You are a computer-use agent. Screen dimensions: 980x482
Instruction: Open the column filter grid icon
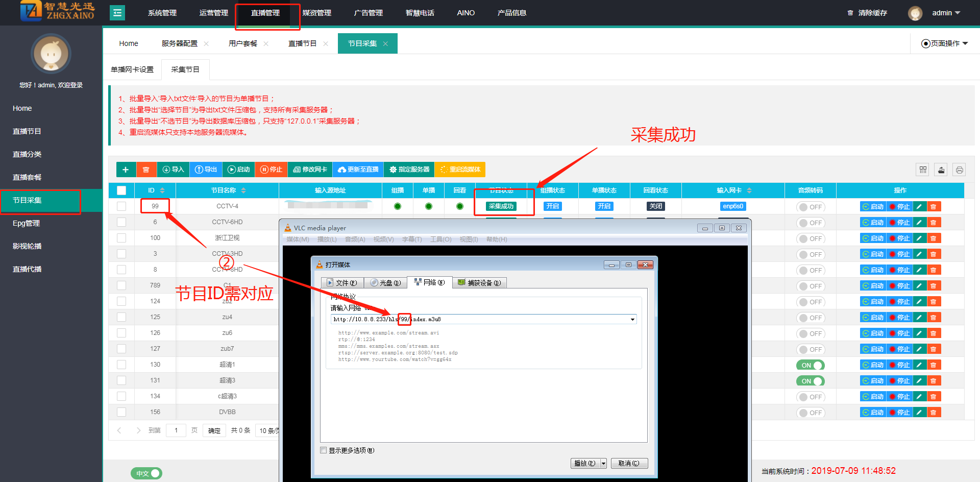(923, 170)
